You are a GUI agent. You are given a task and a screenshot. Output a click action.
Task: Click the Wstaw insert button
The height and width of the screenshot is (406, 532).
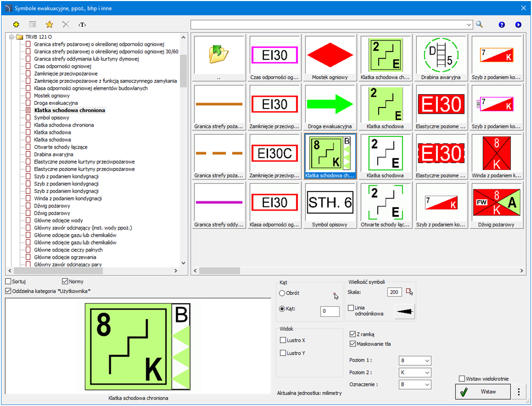pyautogui.click(x=483, y=392)
